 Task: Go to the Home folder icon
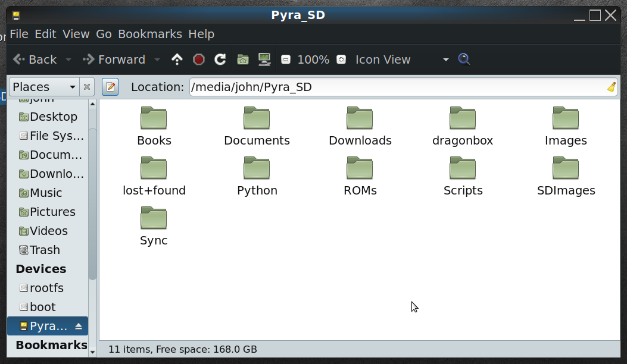[242, 59]
